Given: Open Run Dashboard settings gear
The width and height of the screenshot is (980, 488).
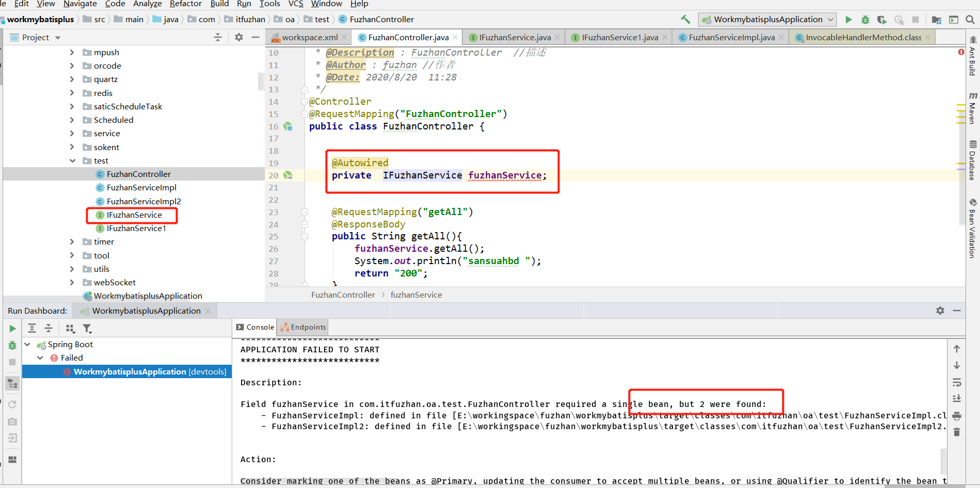Looking at the screenshot, I should [940, 311].
